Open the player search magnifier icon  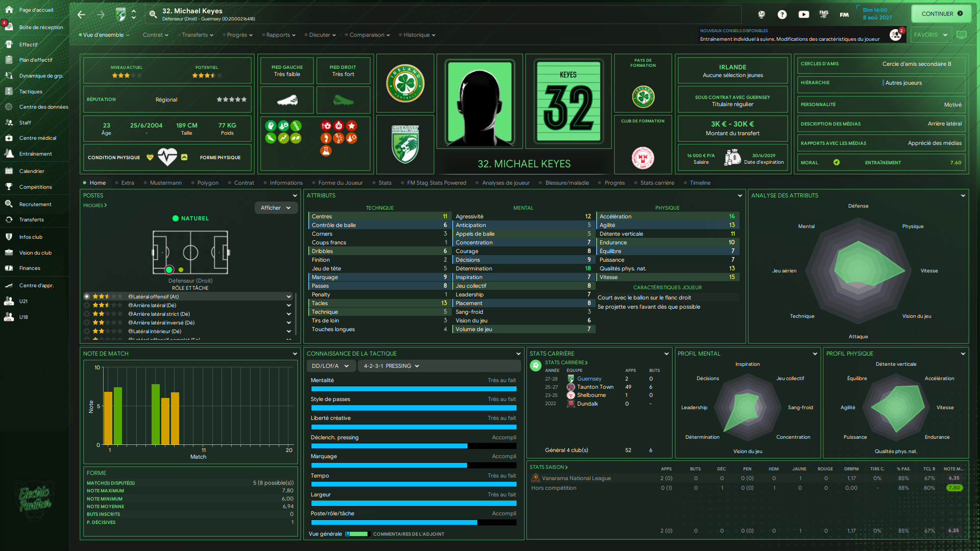tap(153, 14)
